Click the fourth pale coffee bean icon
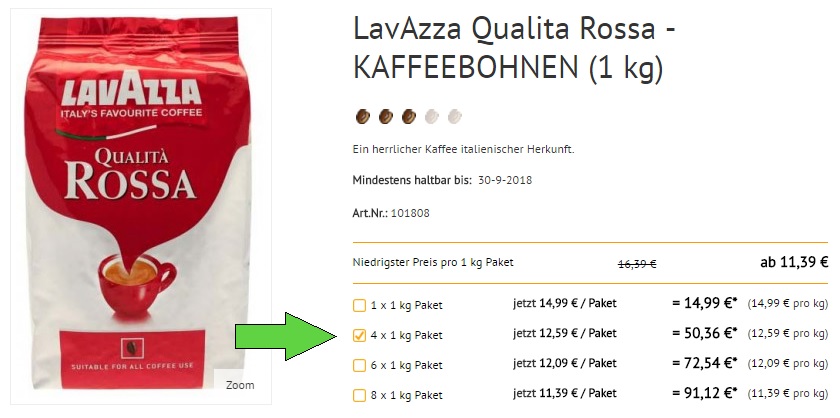Image resolution: width=840 pixels, height=418 pixels. [432, 116]
